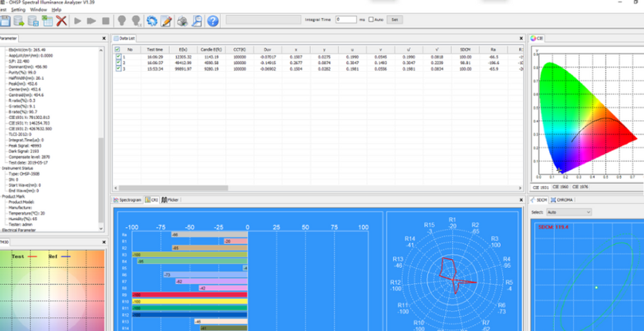Select test time cell 16:06:29
Viewport: 644px width, 331px height.
click(155, 57)
